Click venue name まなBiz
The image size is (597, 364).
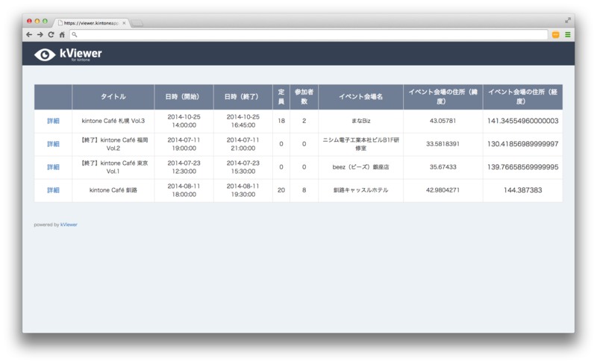[360, 121]
